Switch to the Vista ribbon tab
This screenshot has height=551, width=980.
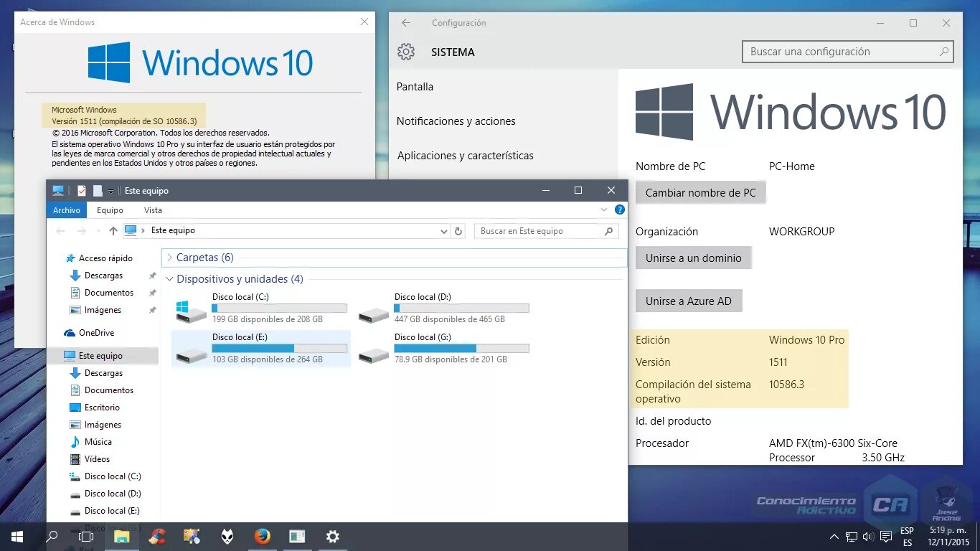click(153, 210)
